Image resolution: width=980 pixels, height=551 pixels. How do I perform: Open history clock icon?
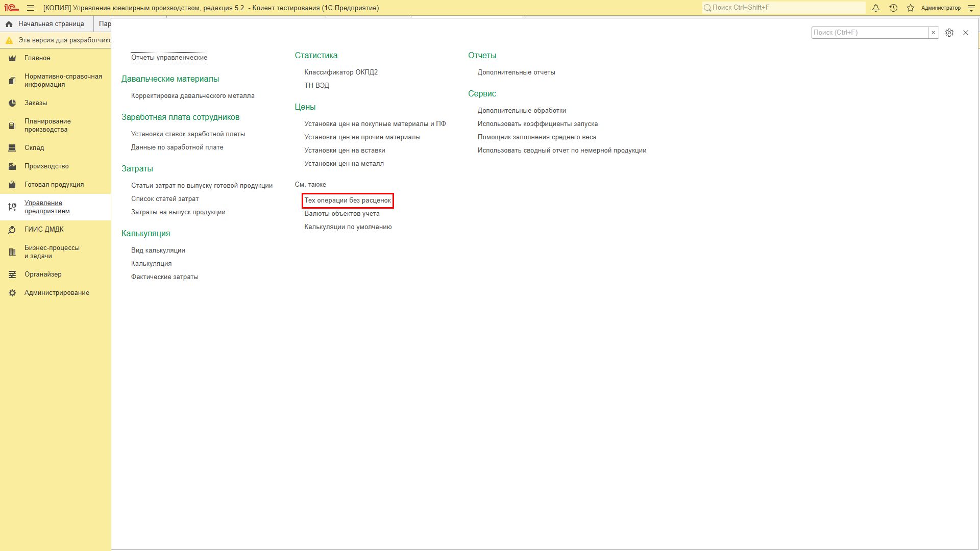click(x=893, y=8)
